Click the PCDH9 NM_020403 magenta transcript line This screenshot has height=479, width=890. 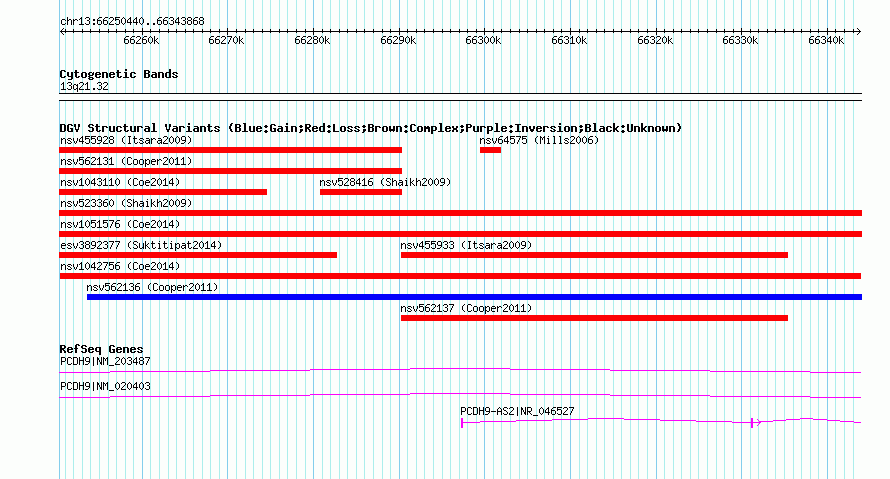coord(460,396)
